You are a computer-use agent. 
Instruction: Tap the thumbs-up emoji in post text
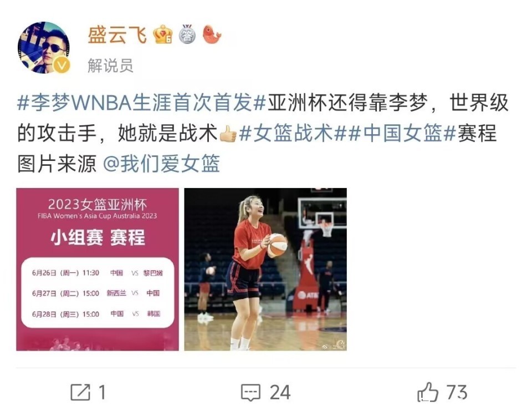(x=228, y=134)
